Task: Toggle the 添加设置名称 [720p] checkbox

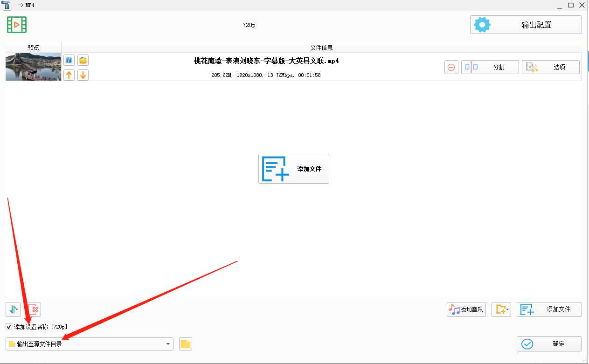Action: pos(9,327)
